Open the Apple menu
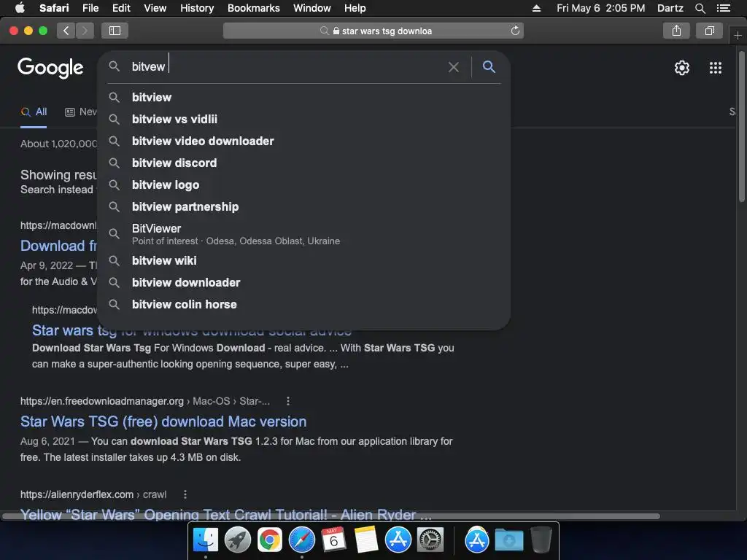 pos(20,8)
